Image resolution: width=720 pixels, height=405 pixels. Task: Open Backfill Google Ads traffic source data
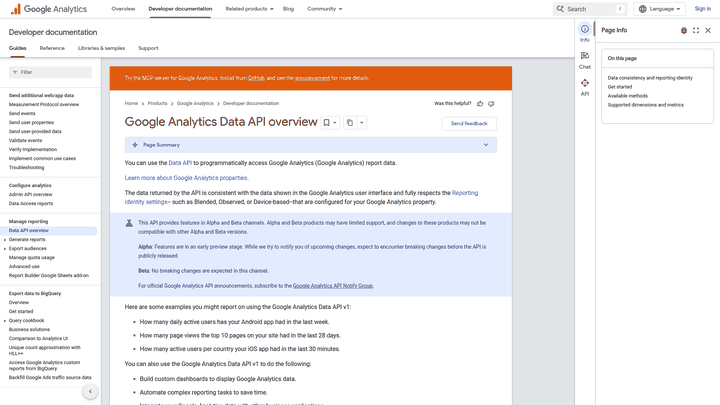pyautogui.click(x=50, y=377)
